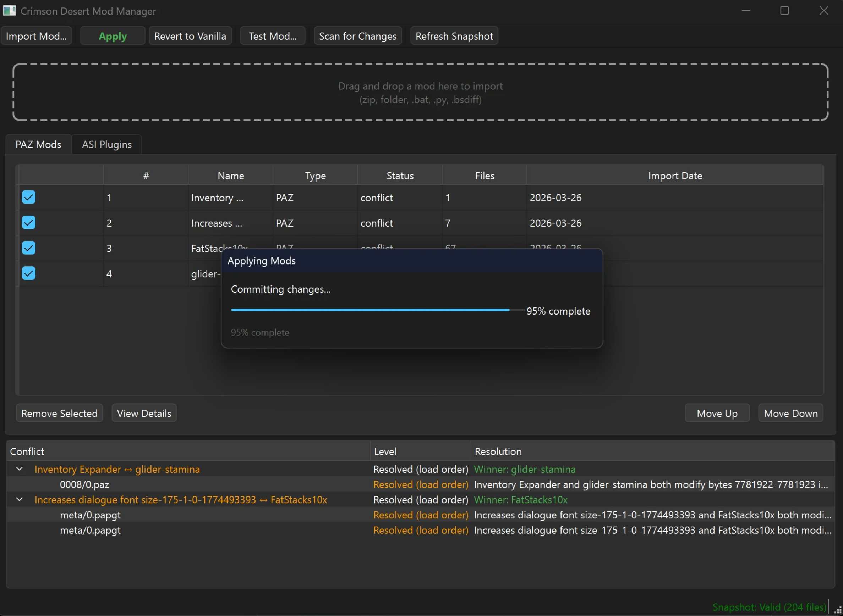Viewport: 843px width, 616px height.
Task: Toggle the Increases mod row 2 checkbox
Action: click(28, 223)
